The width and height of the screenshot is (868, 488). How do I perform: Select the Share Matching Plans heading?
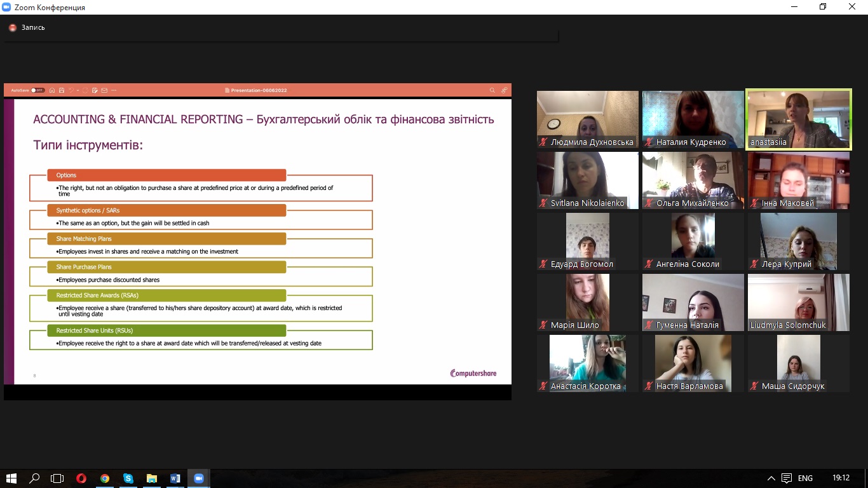[166, 239]
